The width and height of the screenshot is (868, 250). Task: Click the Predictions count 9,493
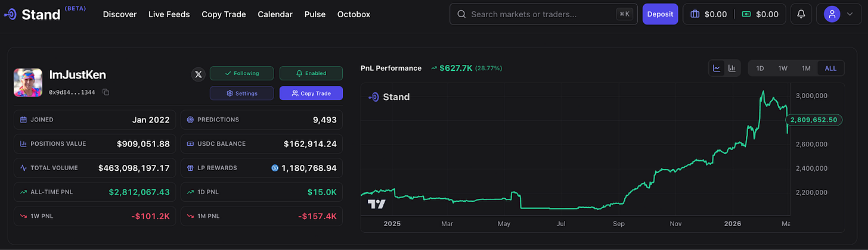click(x=324, y=120)
